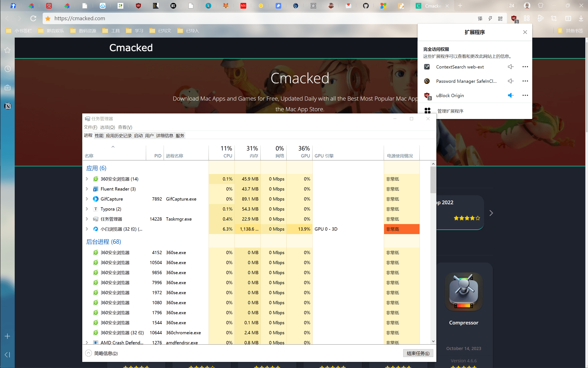Switch to the MX icon browser tab
588x368 pixels.
(243, 6)
